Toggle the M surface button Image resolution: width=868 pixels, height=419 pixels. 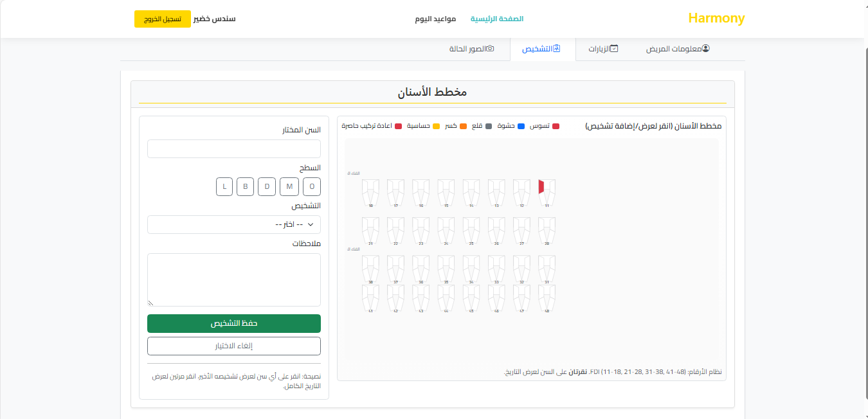[289, 186]
